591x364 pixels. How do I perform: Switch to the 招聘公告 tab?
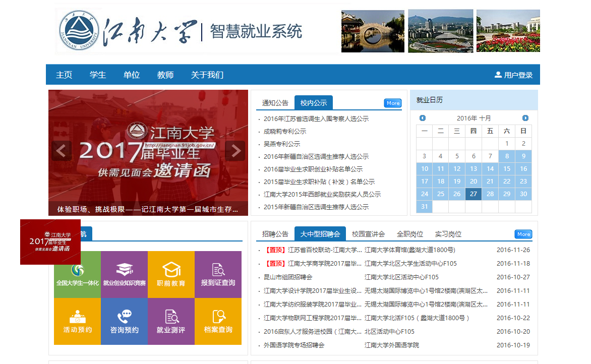point(275,234)
